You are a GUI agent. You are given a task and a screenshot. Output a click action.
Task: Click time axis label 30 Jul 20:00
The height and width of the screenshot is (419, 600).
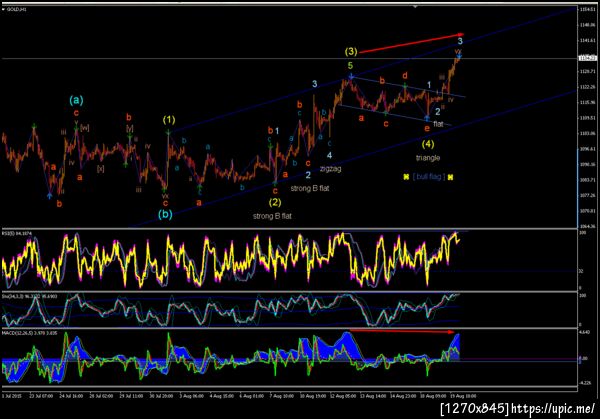(161, 396)
